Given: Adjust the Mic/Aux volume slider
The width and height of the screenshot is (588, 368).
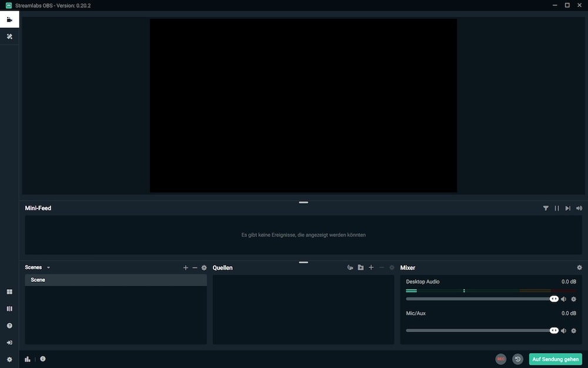Looking at the screenshot, I should [553, 330].
